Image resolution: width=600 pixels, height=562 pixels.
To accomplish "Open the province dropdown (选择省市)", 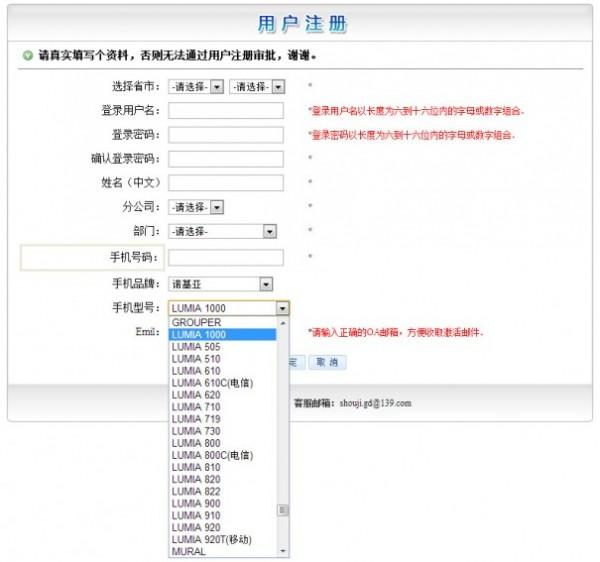I will (196, 87).
